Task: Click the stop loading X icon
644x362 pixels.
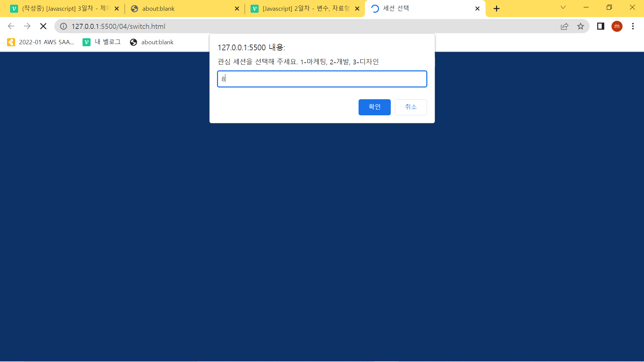Action: click(x=43, y=26)
